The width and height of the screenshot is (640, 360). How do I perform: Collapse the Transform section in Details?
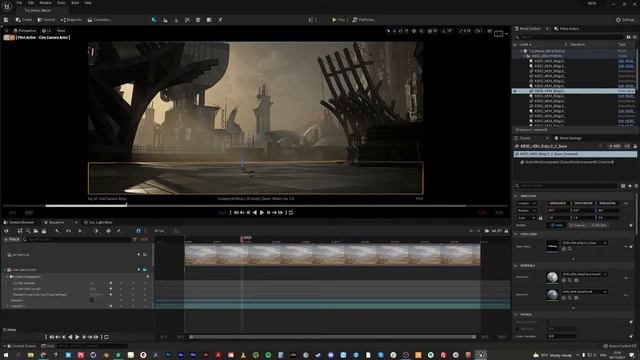pyautogui.click(x=516, y=196)
